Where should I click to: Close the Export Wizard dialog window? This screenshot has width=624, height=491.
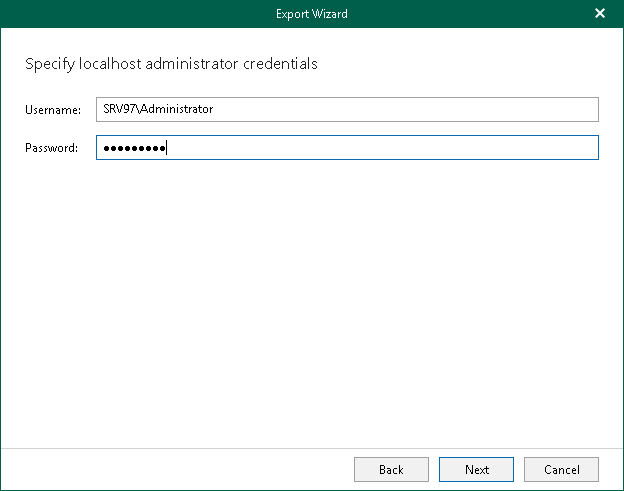(600, 14)
